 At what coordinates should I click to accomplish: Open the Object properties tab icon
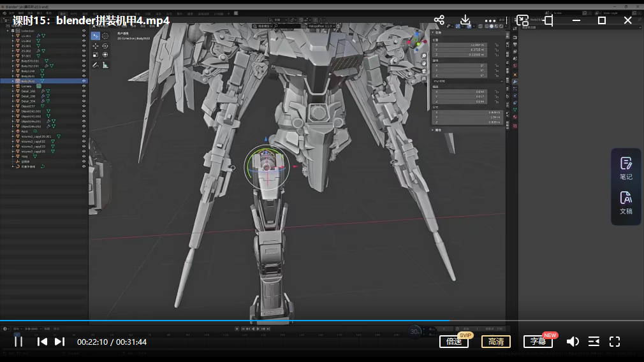(515, 75)
